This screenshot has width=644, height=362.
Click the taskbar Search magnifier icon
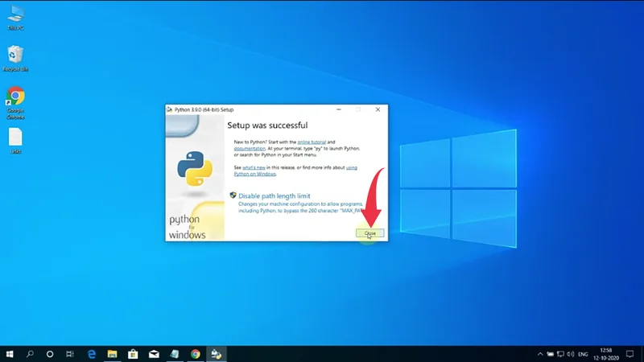[x=31, y=353]
